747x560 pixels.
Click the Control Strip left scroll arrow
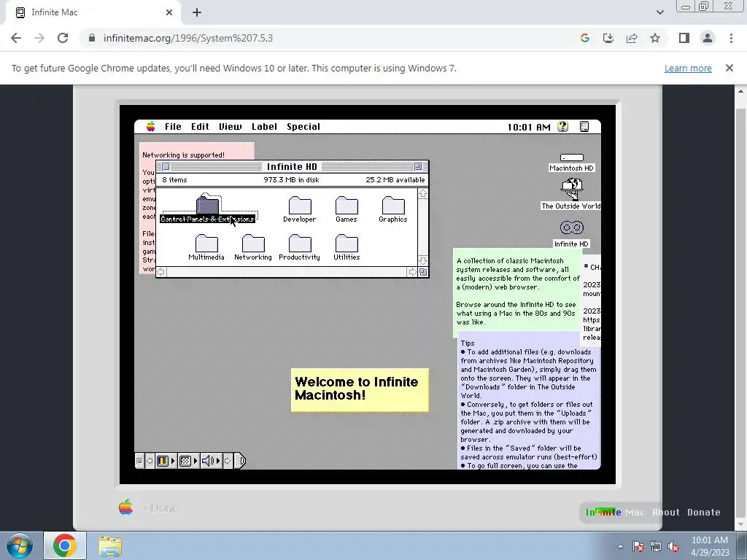pyautogui.click(x=150, y=461)
